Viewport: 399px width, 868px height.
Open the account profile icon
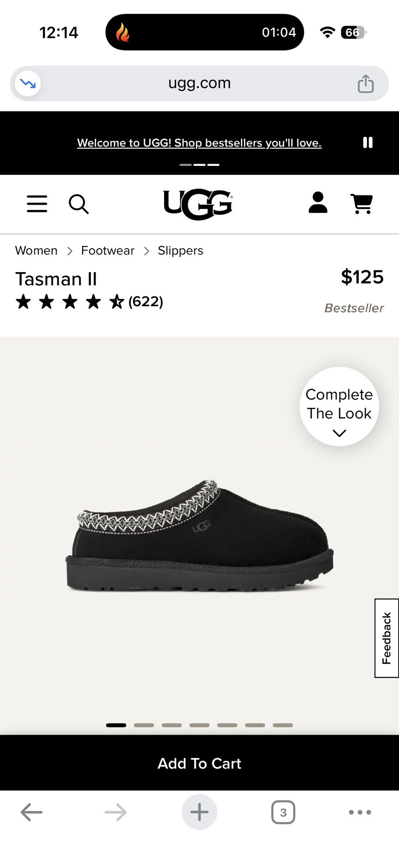pos(318,203)
